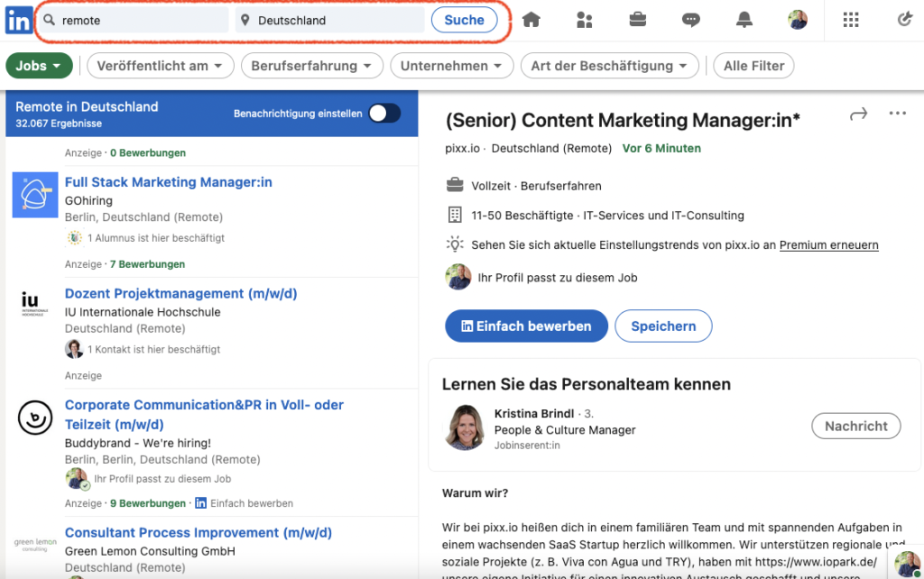Open pixx.io company link
924x579 pixels.
(462, 149)
